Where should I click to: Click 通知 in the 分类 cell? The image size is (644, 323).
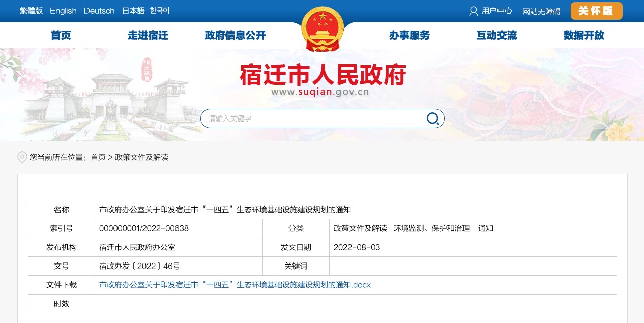(486, 228)
